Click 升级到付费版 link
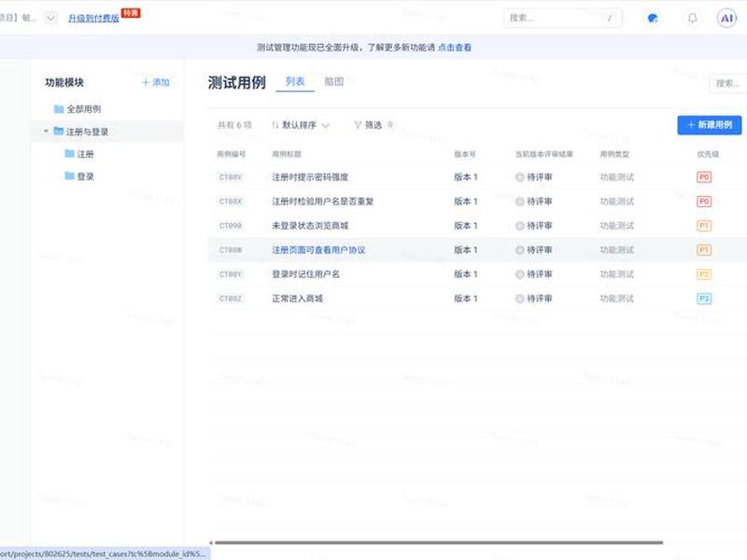This screenshot has height=560, width=747. (93, 18)
